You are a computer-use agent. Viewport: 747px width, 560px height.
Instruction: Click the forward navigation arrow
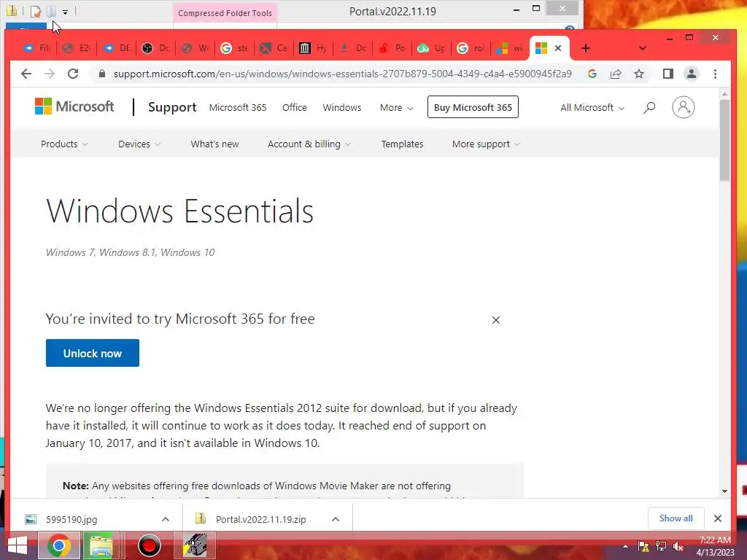[x=49, y=74]
